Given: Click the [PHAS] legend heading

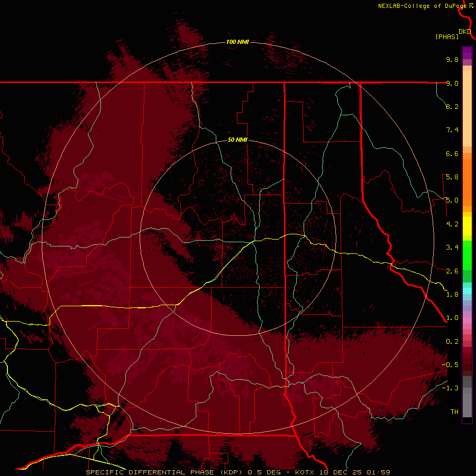Looking at the screenshot, I should 447,37.
